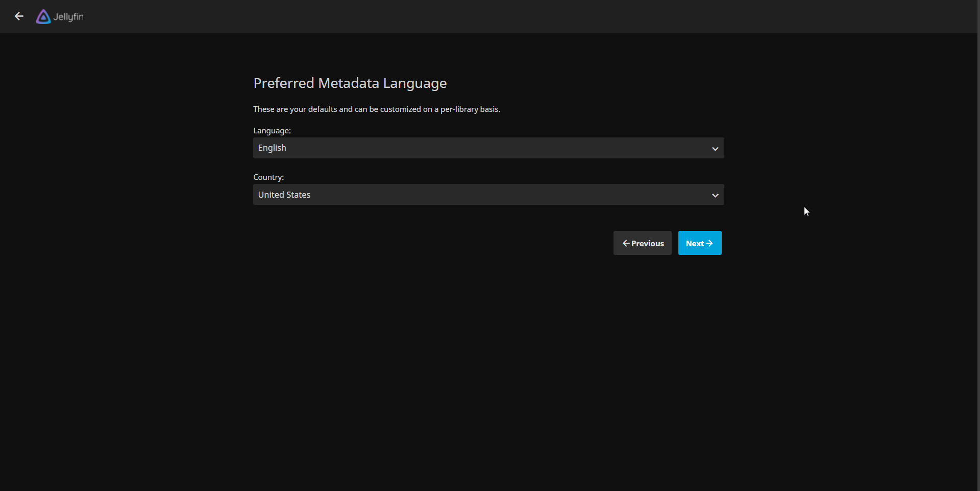Click the Jellyfin logo in the header
This screenshot has height=491, width=980.
click(x=60, y=17)
